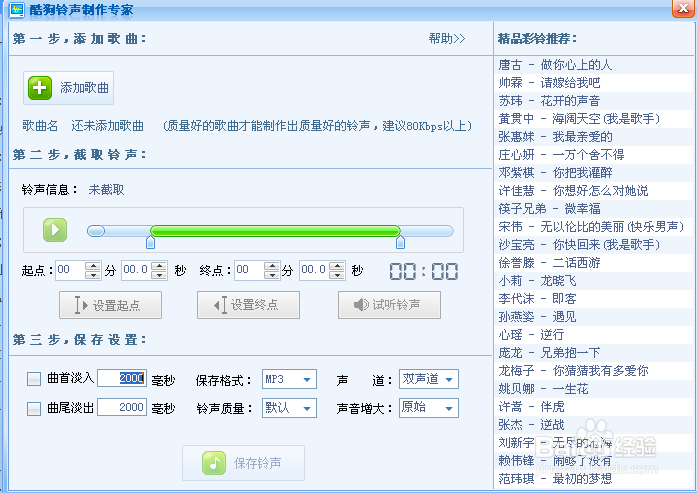
Task: Select 帅霖 - 请嫁给我吧 ringtone
Action: pyautogui.click(x=594, y=83)
